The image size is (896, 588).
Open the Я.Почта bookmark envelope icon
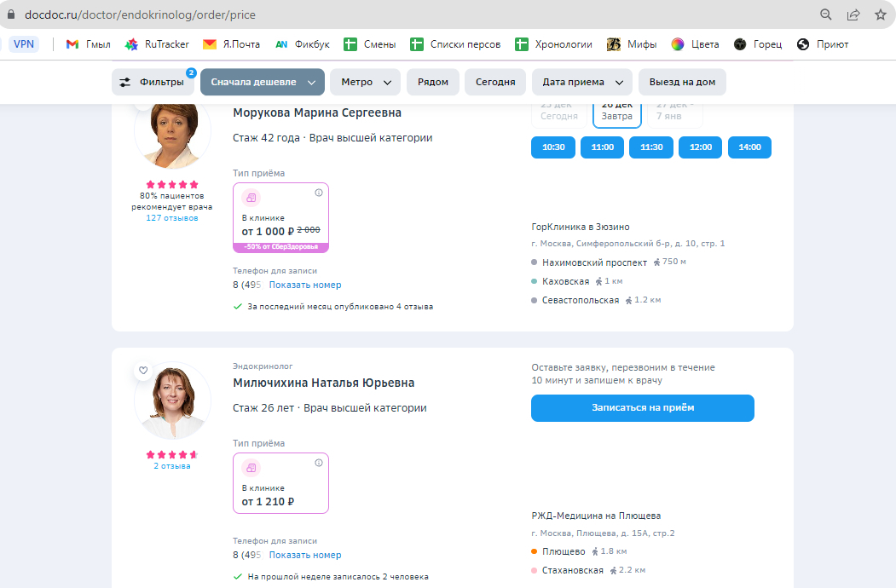(x=210, y=44)
